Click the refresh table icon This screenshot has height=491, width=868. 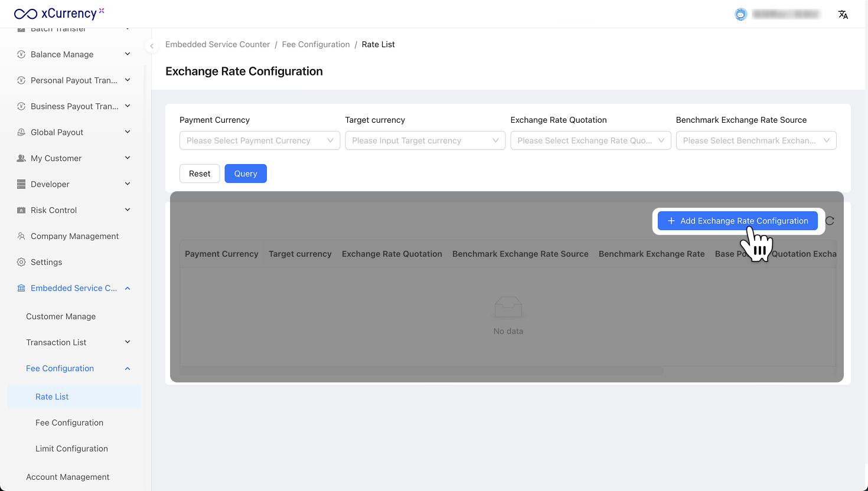tap(830, 221)
